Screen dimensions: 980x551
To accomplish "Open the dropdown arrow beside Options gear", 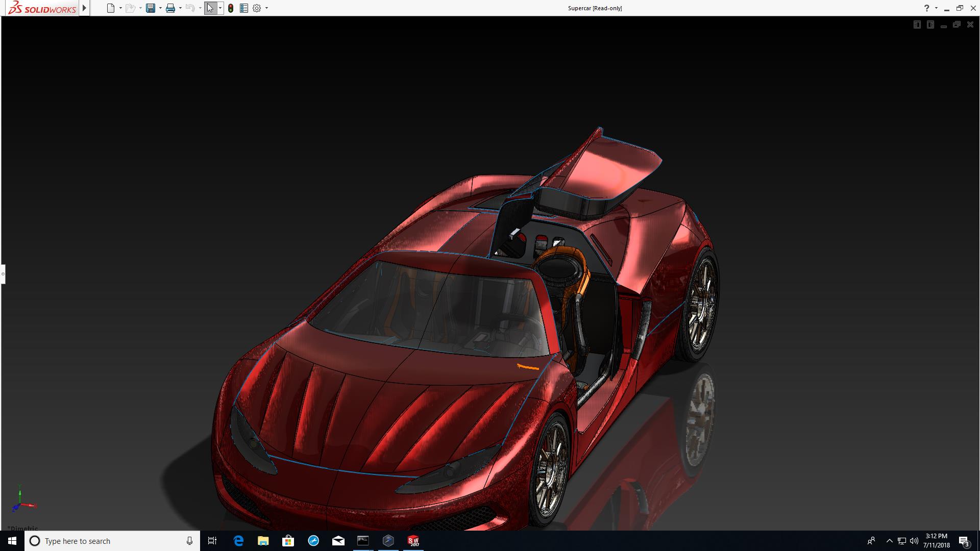I will click(x=266, y=8).
